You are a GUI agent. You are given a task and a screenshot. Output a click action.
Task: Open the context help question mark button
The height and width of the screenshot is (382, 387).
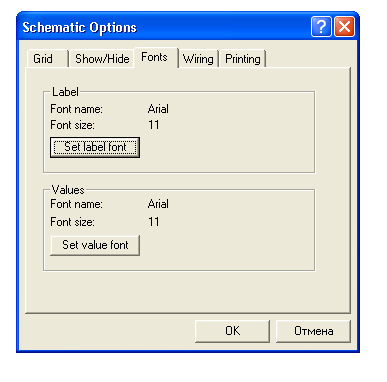click(321, 26)
